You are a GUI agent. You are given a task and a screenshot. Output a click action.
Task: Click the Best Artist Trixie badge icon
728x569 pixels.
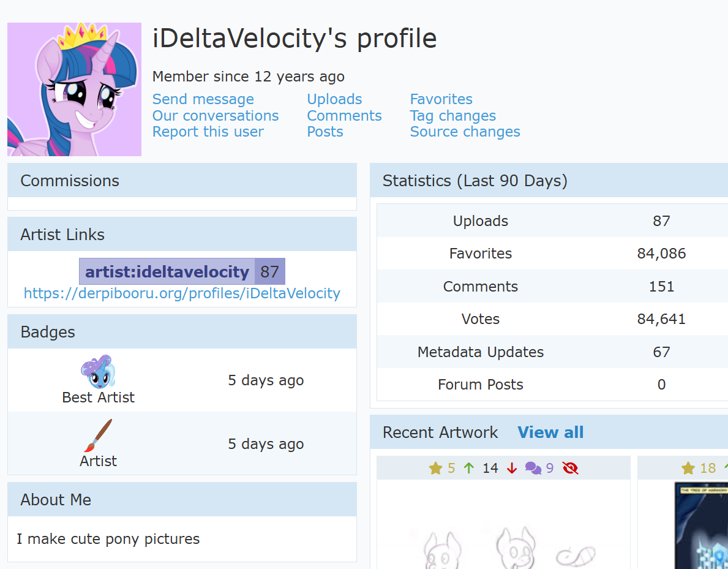click(x=98, y=371)
